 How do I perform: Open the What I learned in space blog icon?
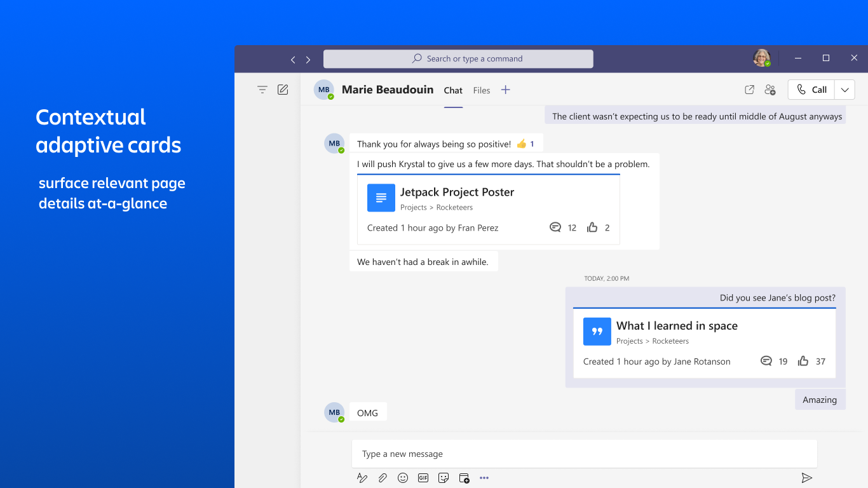[597, 332]
